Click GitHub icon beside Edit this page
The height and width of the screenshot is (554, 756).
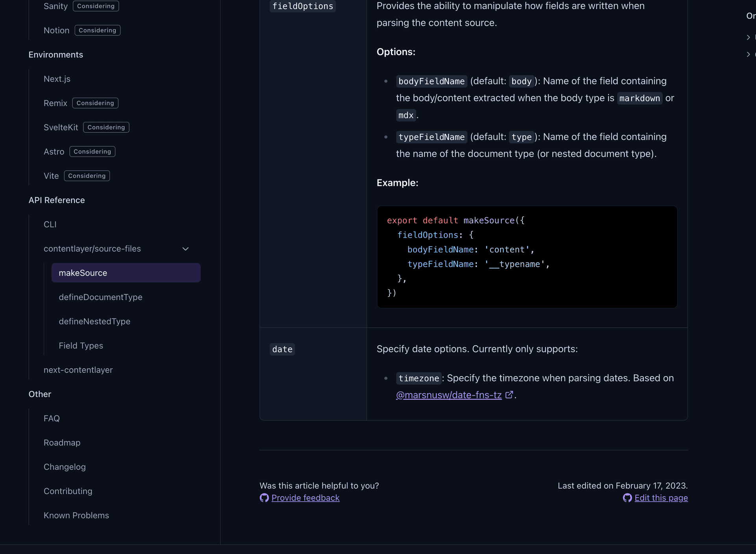627,498
